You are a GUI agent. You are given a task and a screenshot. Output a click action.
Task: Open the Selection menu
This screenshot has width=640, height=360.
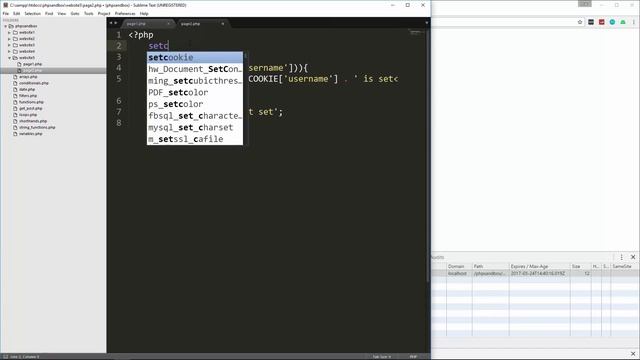32,13
